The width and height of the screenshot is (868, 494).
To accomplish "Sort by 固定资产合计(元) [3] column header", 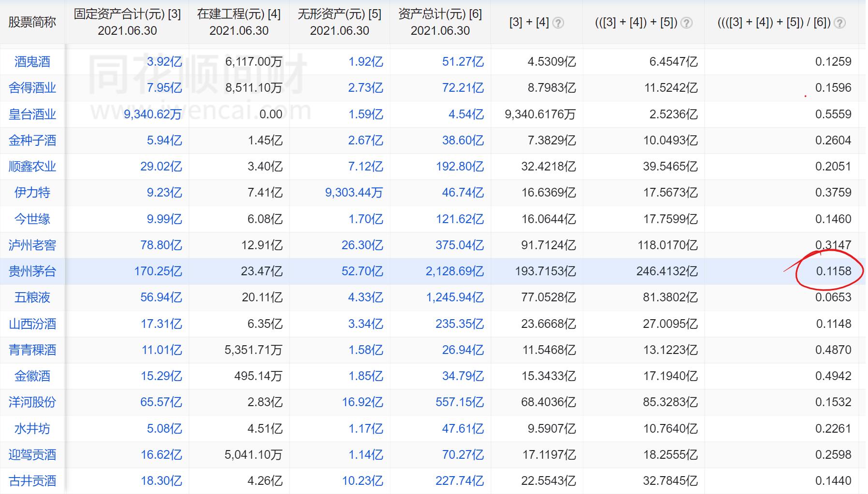I will 127,22.
